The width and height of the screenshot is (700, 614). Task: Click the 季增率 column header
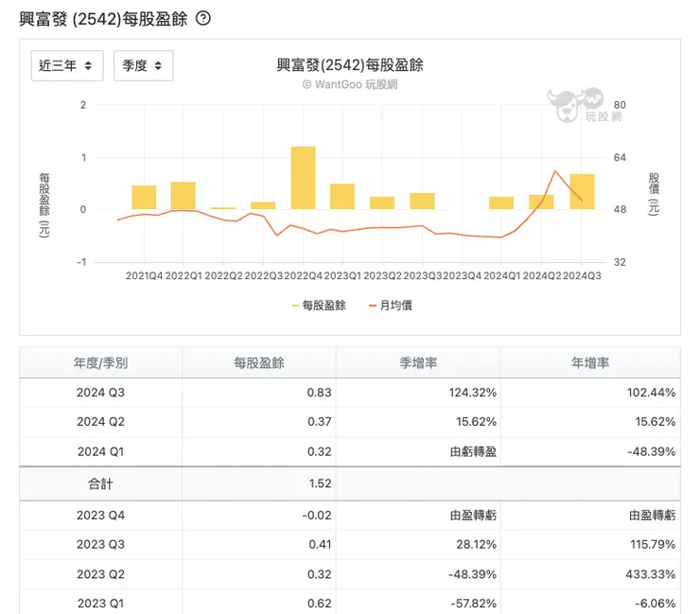418,362
